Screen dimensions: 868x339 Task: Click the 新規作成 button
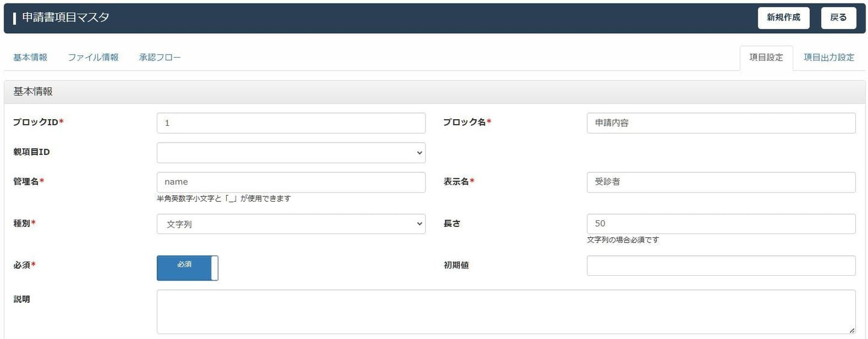tap(783, 18)
